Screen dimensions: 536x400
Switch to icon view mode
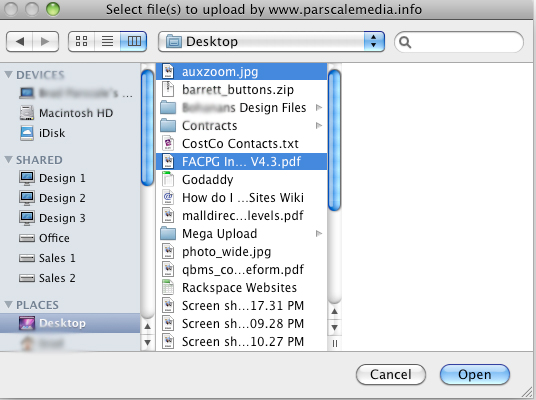[x=81, y=41]
